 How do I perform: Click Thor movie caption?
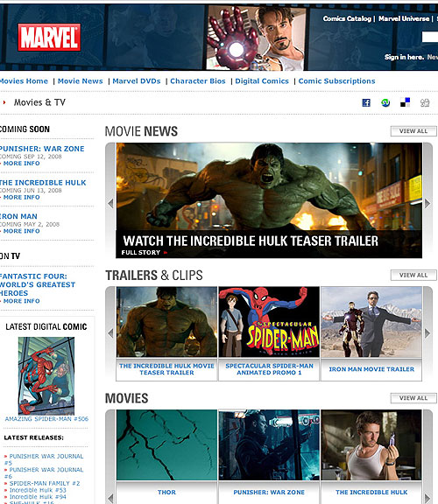click(x=166, y=492)
